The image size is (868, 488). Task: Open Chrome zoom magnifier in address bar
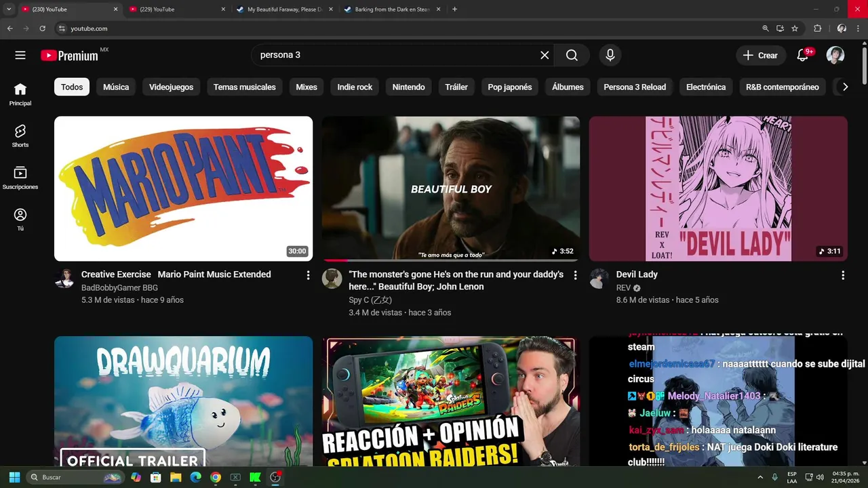(x=766, y=28)
